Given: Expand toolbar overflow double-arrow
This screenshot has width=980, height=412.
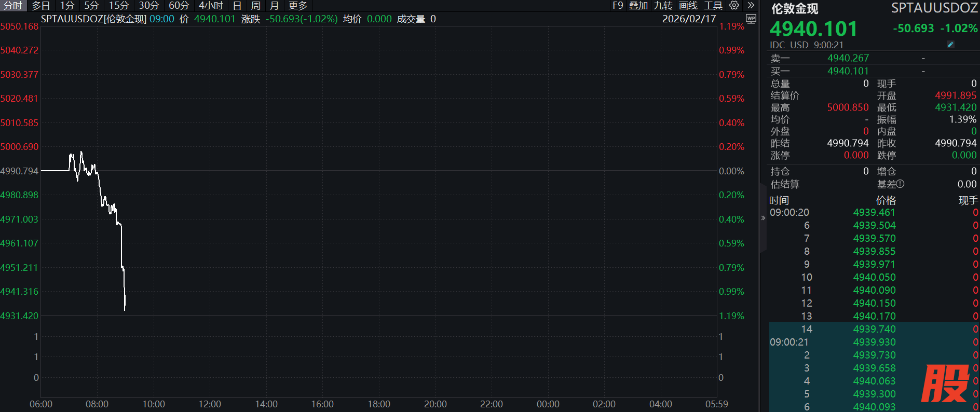Looking at the screenshot, I should [751, 5].
